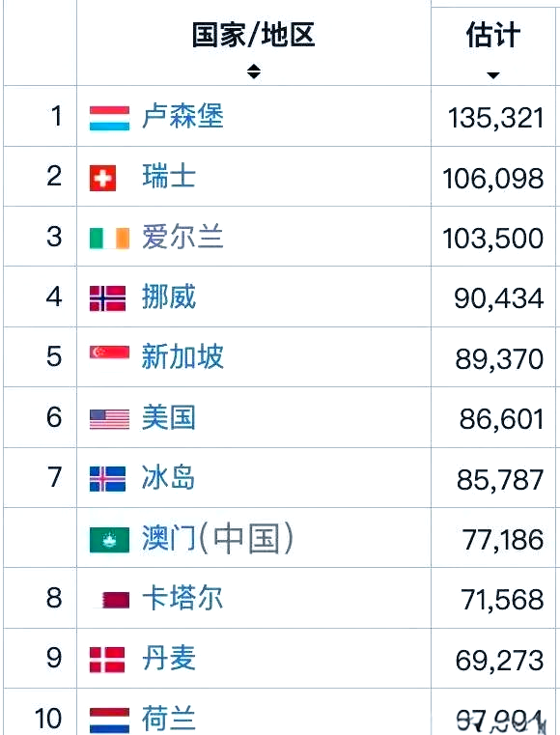This screenshot has width=560, height=735.
Task: Click the Ireland tricolor flag icon
Action: (x=109, y=239)
